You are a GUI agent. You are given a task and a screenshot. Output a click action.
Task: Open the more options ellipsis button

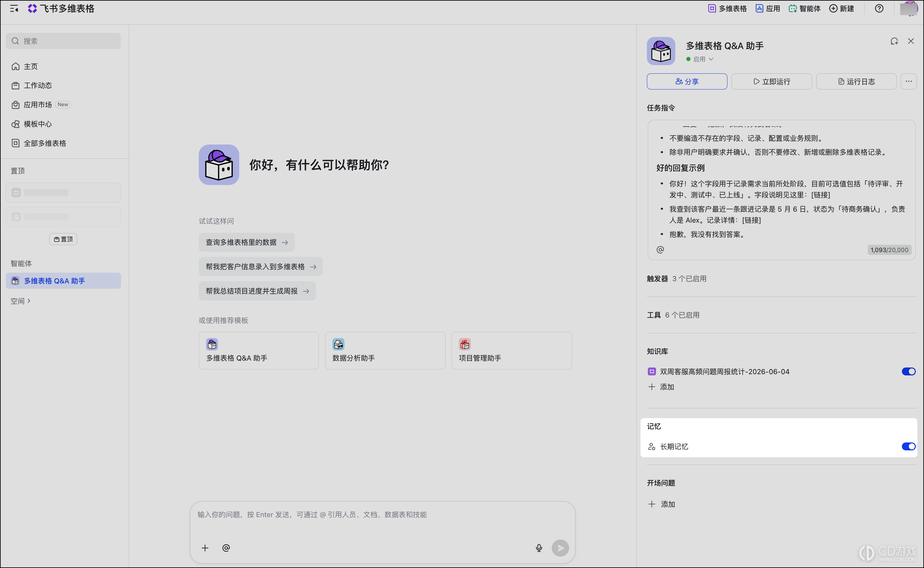(908, 82)
